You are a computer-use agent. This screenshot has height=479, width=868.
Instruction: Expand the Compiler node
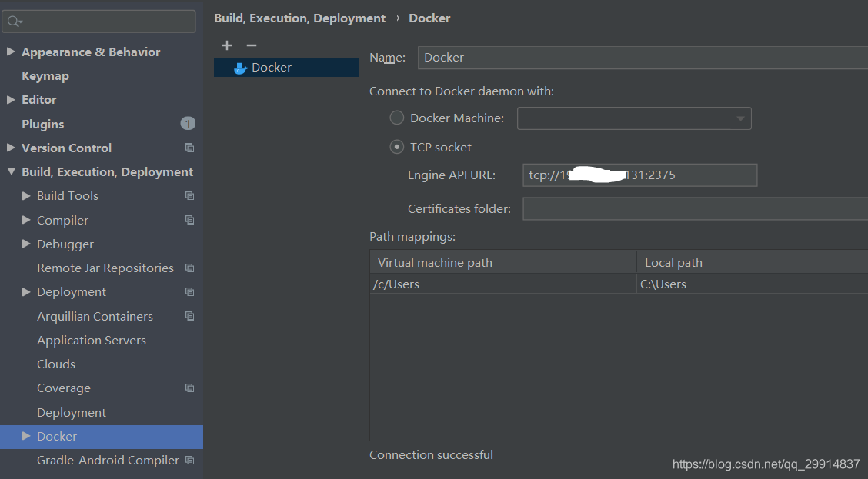pos(26,220)
